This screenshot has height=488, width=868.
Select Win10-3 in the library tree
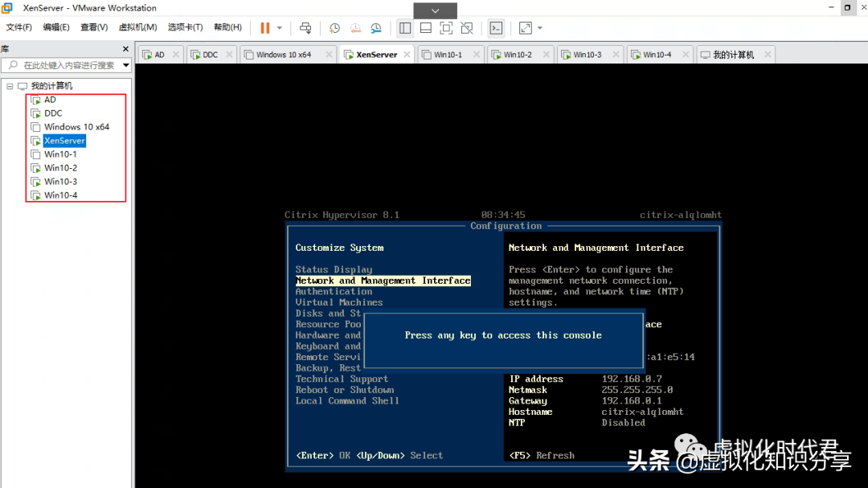click(60, 182)
